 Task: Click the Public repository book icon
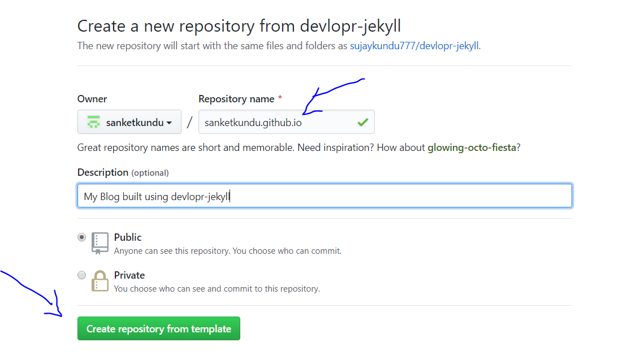click(99, 243)
